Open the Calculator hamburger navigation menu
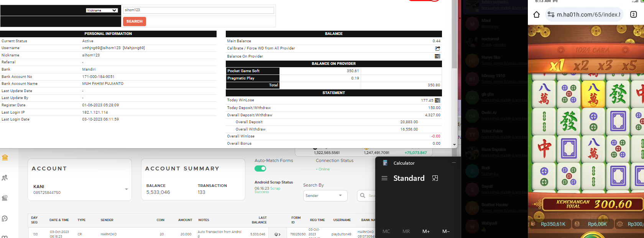The width and height of the screenshot is (644, 238). click(384, 178)
